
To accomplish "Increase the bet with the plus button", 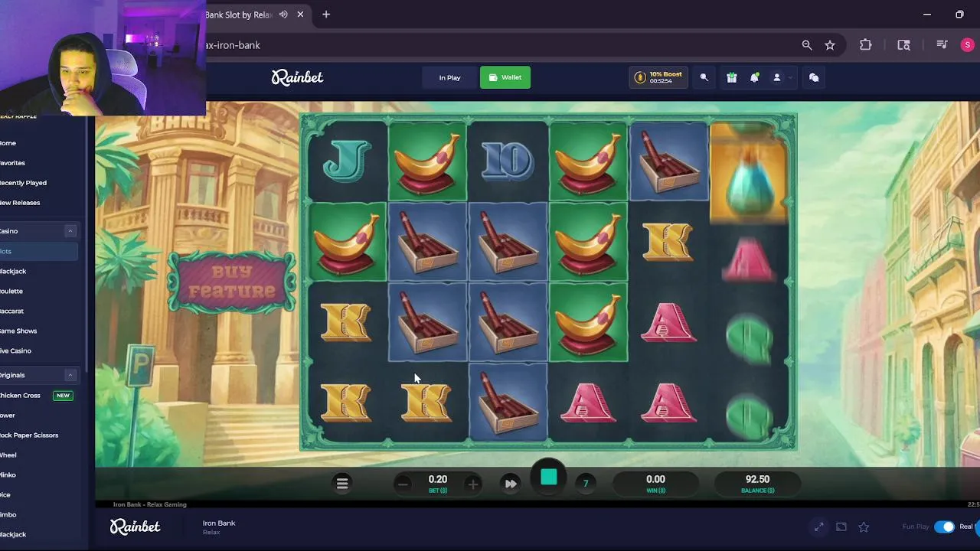I will tap(472, 484).
